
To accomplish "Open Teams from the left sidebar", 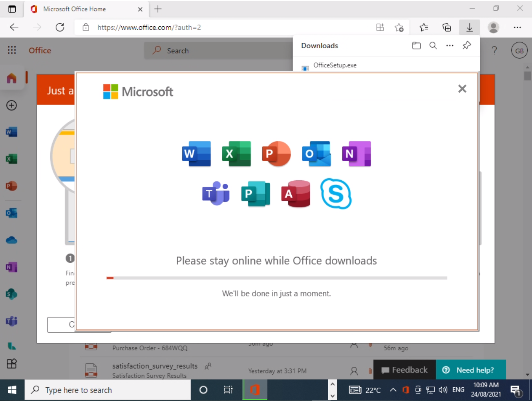I will 11,321.
